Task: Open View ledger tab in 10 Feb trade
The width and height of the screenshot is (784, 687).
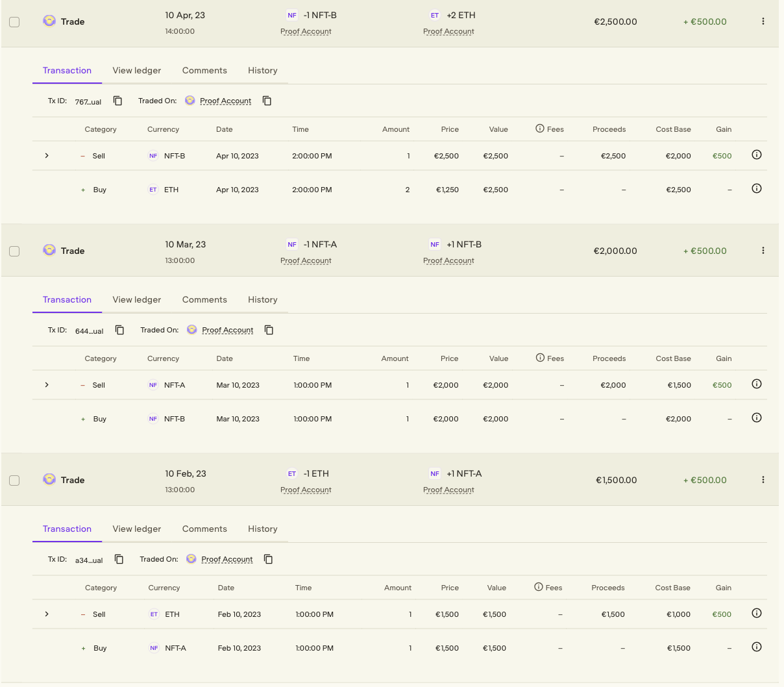Action: pyautogui.click(x=137, y=529)
